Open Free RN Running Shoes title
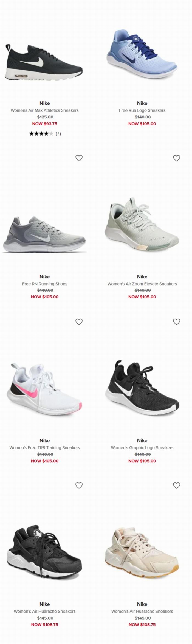192x644 pixels. click(44, 284)
